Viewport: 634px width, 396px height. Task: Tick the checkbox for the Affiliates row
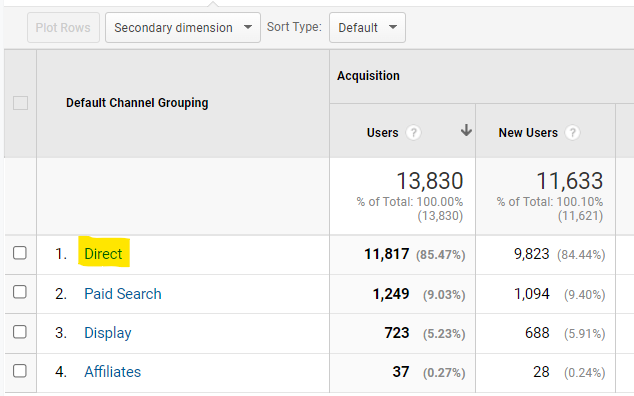20,371
